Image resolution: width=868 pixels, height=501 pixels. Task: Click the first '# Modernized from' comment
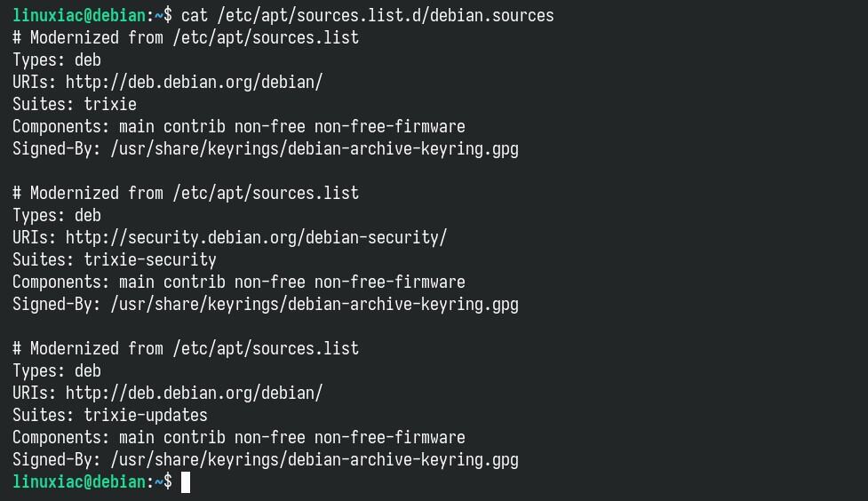186,37
